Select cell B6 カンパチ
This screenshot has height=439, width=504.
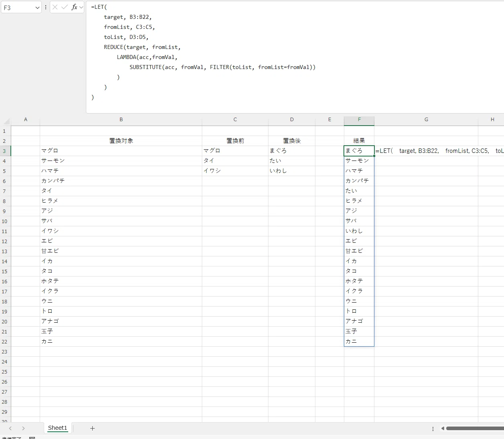coord(121,181)
